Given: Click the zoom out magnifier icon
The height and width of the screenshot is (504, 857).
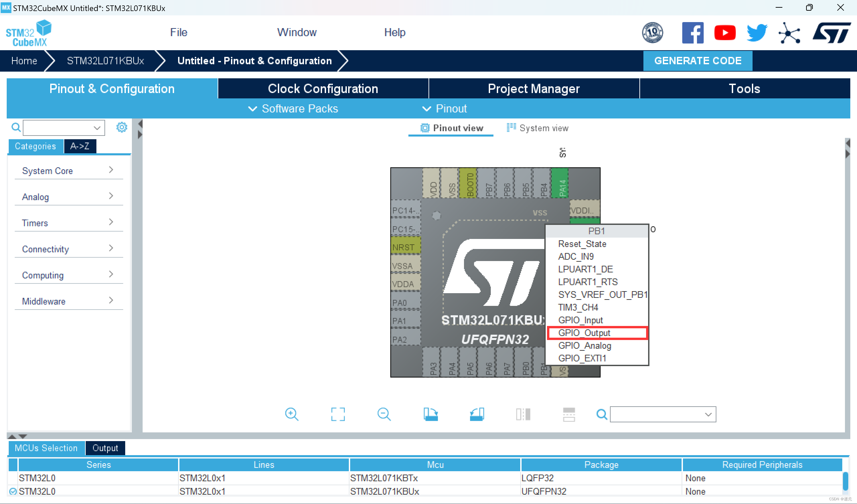Looking at the screenshot, I should click(384, 414).
